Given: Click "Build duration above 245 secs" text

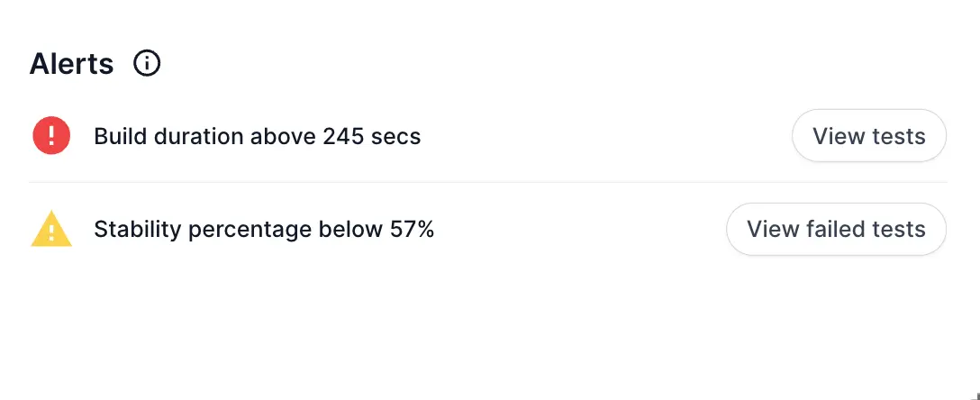Looking at the screenshot, I should pyautogui.click(x=257, y=137).
